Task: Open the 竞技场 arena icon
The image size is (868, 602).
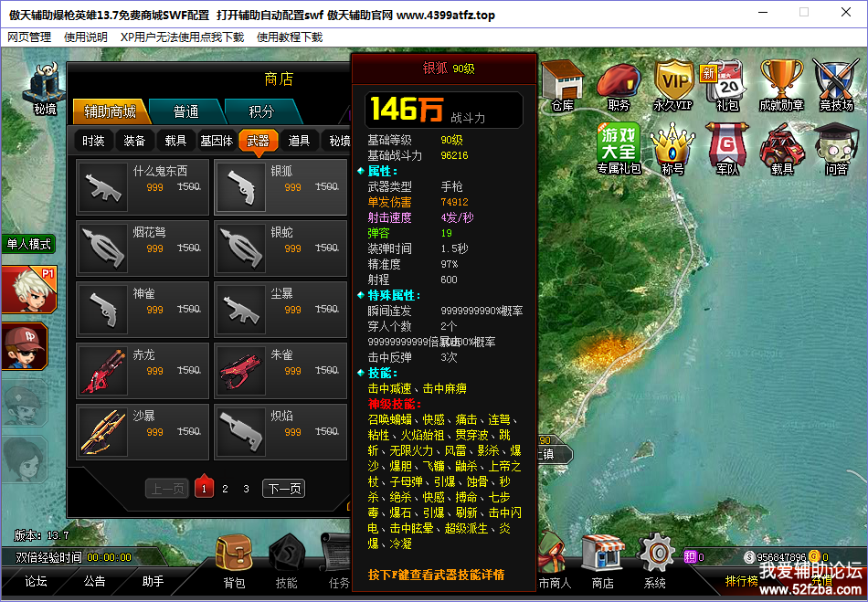Action: point(836,86)
